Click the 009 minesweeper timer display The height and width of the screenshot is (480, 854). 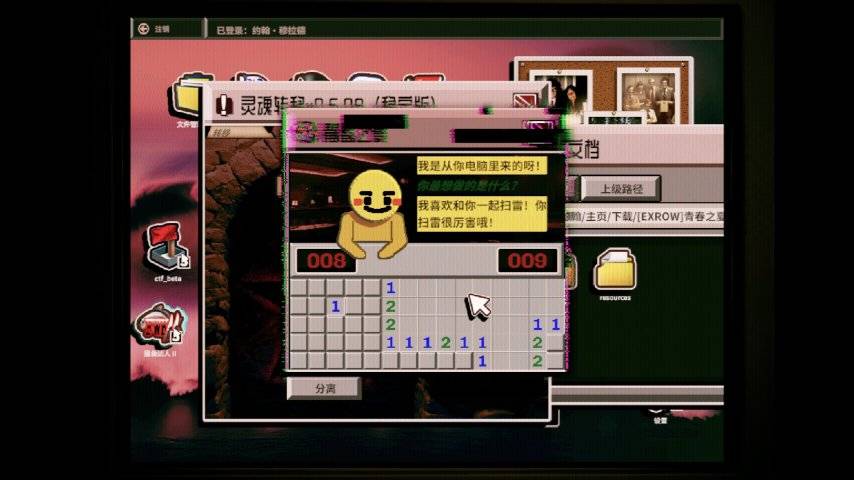[528, 262]
